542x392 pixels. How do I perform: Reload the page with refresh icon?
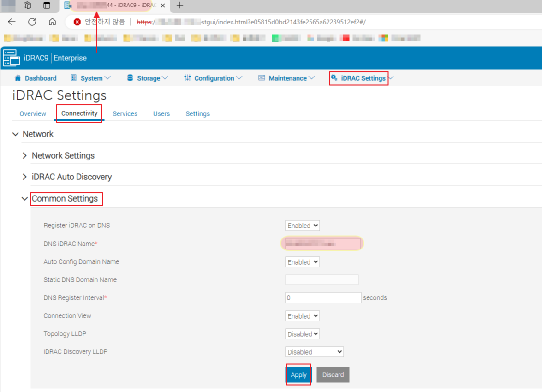pos(32,22)
